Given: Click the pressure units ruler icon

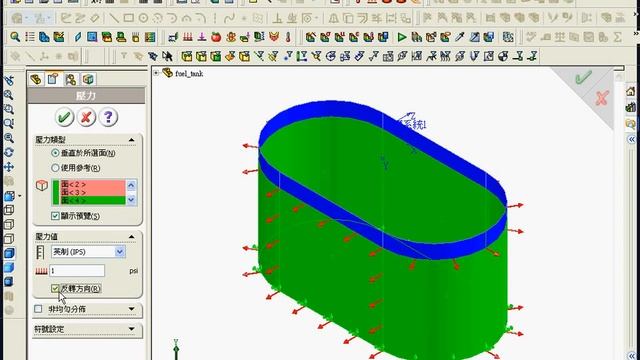Looking at the screenshot, I should [x=40, y=252].
